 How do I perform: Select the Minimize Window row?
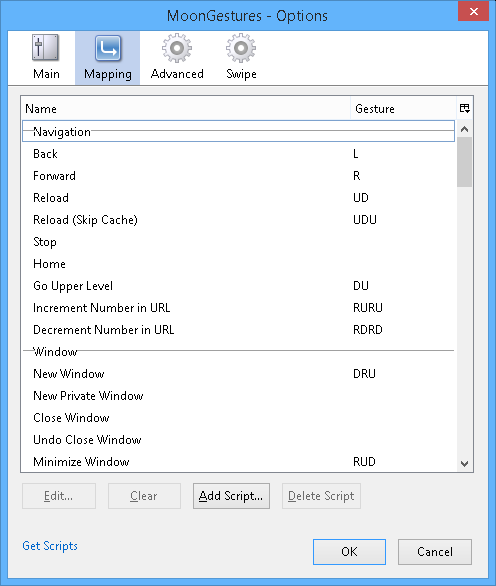[x=238, y=462]
